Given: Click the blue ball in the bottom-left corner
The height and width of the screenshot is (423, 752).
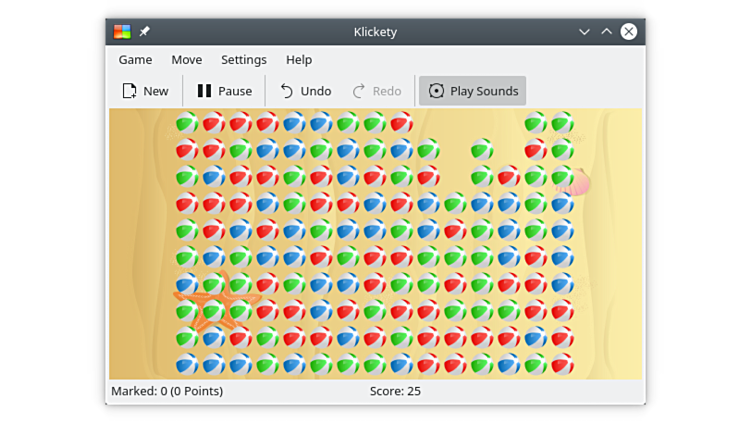Looking at the screenshot, I should click(187, 364).
